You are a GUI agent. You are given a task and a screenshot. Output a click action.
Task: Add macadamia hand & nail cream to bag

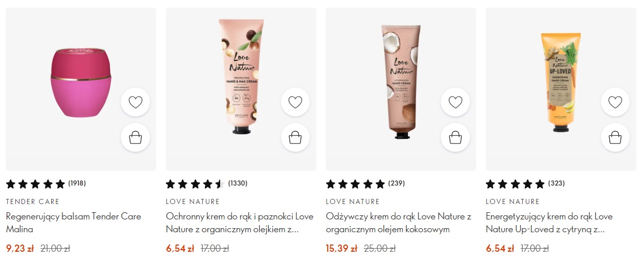tap(295, 137)
